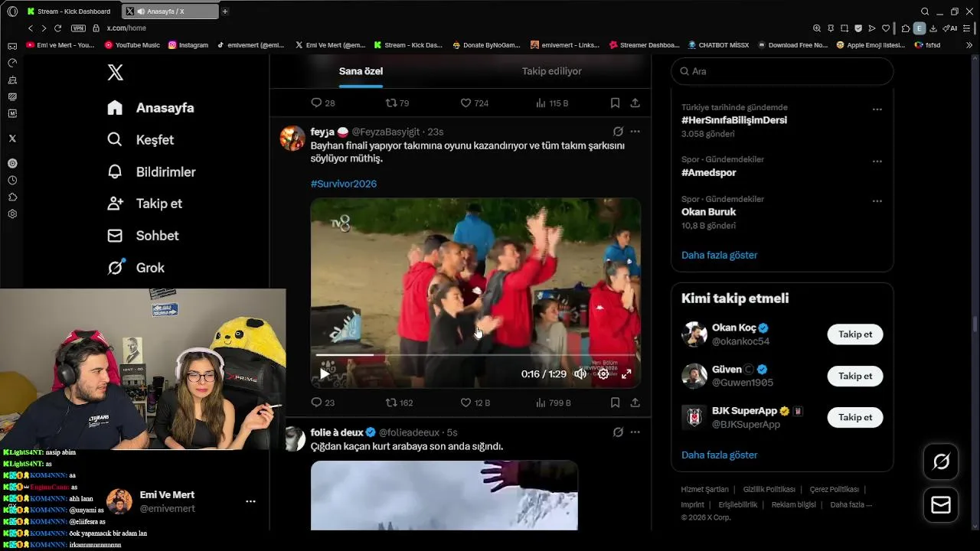
Task: Open more options for Okan Buruk trend
Action: (x=877, y=201)
